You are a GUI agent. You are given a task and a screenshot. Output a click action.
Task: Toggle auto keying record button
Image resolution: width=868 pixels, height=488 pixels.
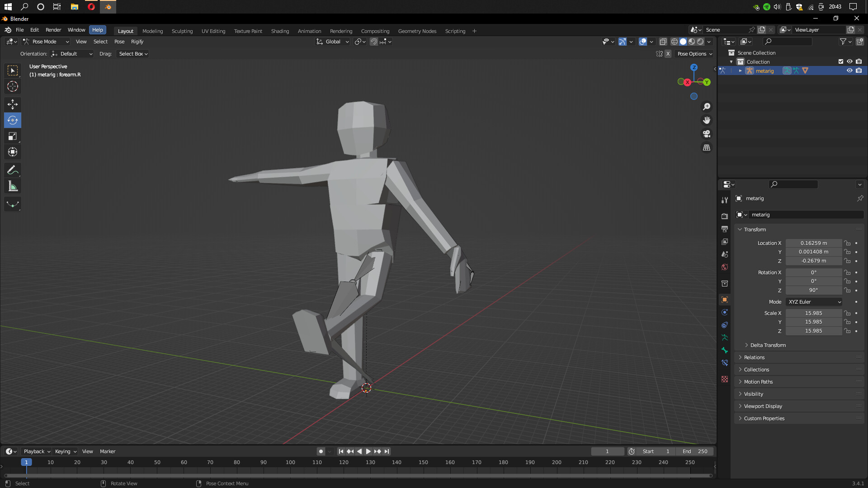[x=321, y=451]
